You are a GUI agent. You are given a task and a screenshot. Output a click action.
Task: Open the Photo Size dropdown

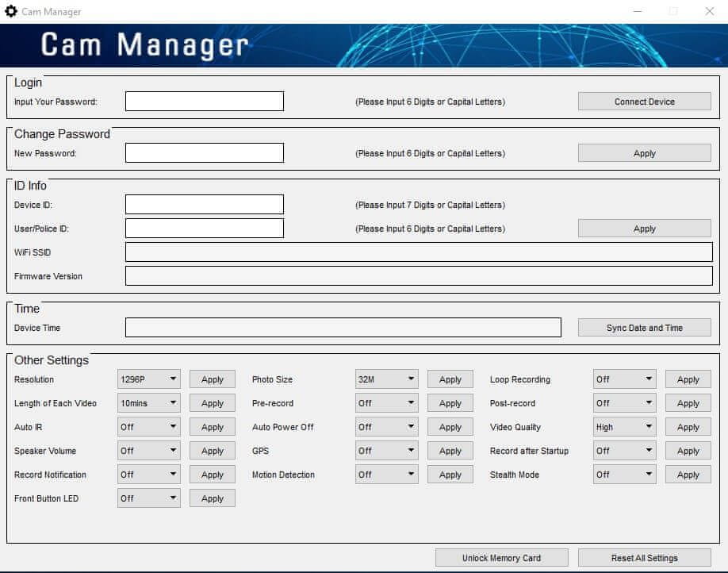click(387, 379)
